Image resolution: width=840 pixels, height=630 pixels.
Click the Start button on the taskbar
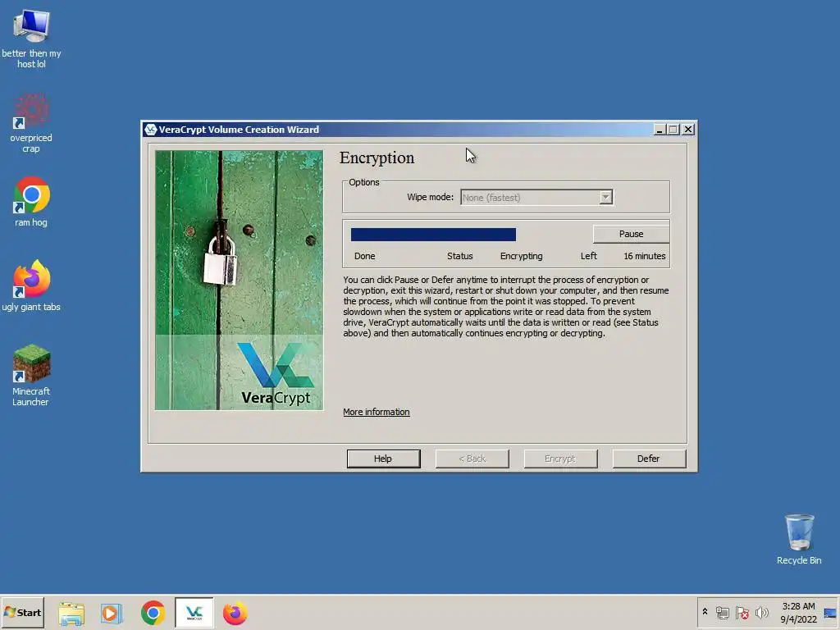(x=22, y=612)
